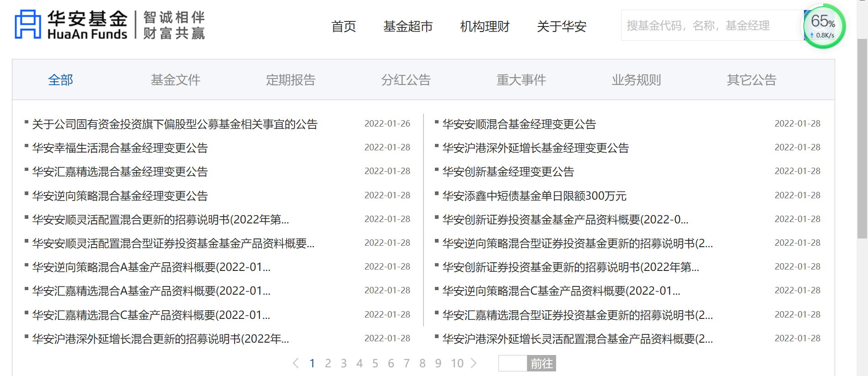Click the 2022-01-26 date of first announcement
Viewport: 868px width, 376px height.
(387, 124)
